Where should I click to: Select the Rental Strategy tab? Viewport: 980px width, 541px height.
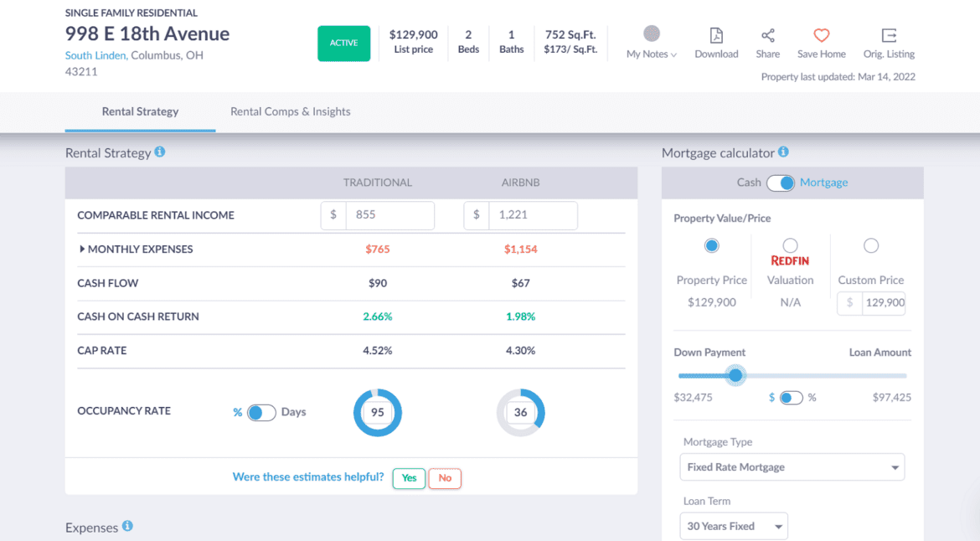point(140,111)
